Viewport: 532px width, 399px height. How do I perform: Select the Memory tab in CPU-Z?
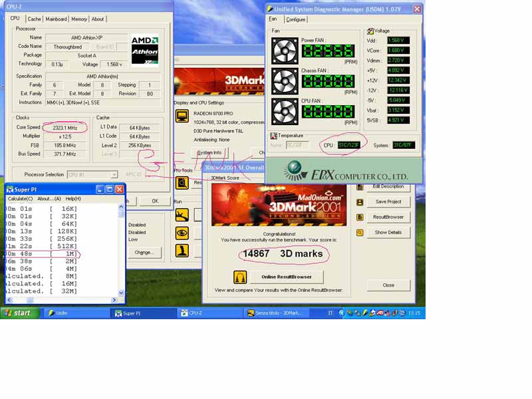(79, 19)
